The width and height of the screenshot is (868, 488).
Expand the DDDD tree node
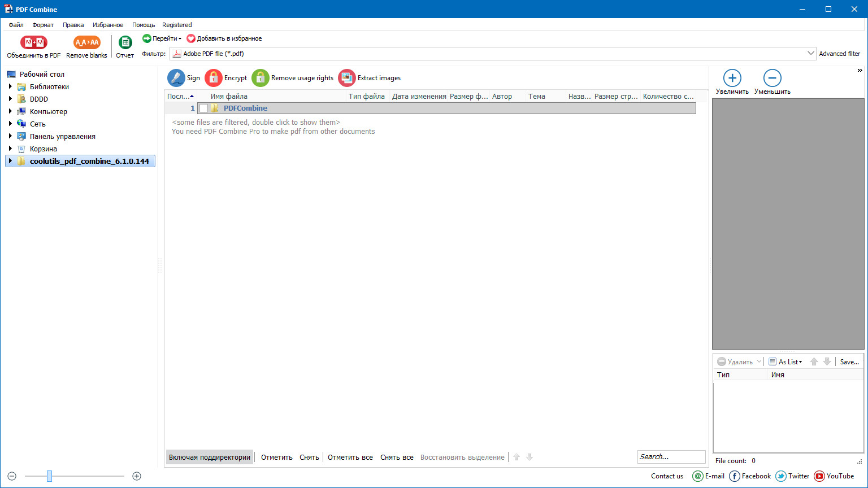[10, 99]
